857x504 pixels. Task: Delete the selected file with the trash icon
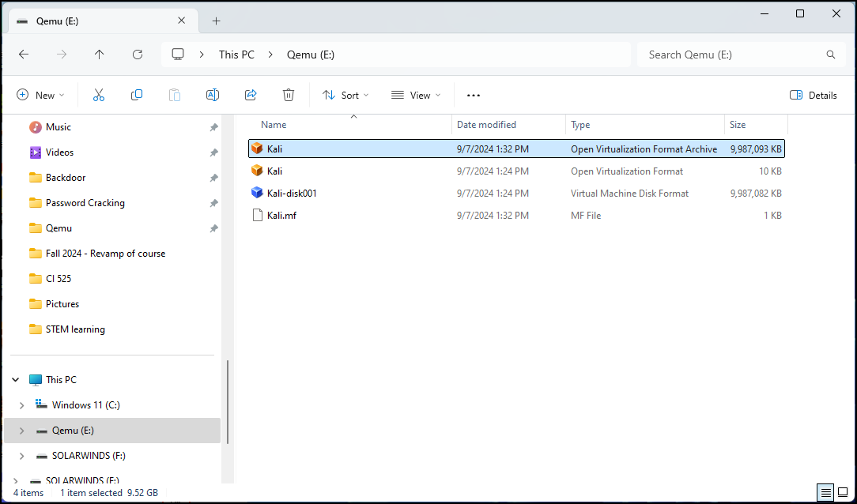point(289,95)
